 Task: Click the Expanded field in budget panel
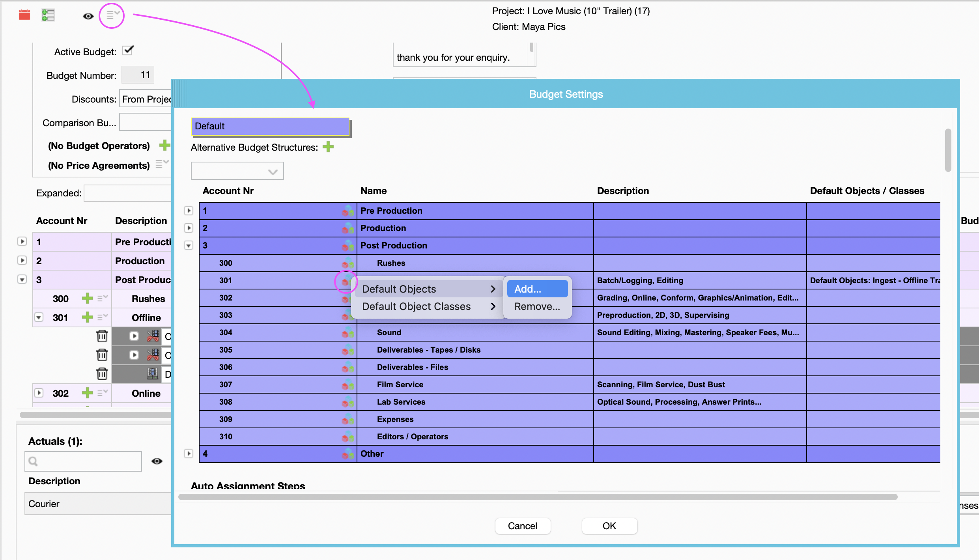[x=128, y=193]
